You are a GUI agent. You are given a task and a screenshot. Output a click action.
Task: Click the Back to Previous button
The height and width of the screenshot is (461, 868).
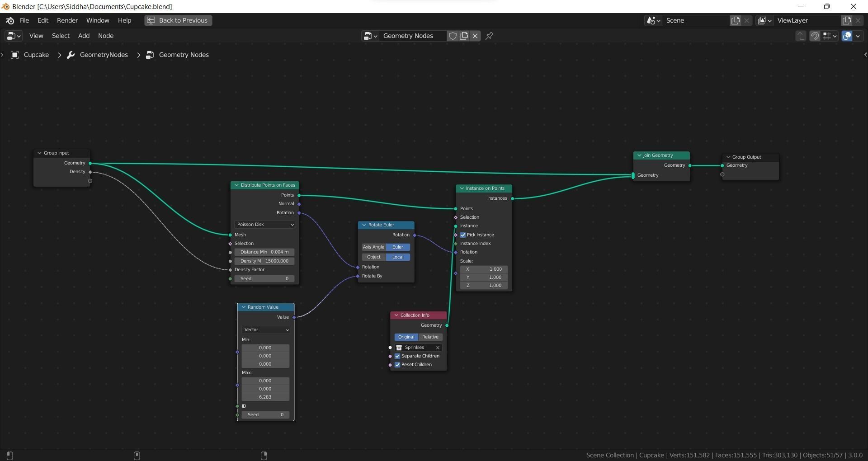click(x=178, y=20)
